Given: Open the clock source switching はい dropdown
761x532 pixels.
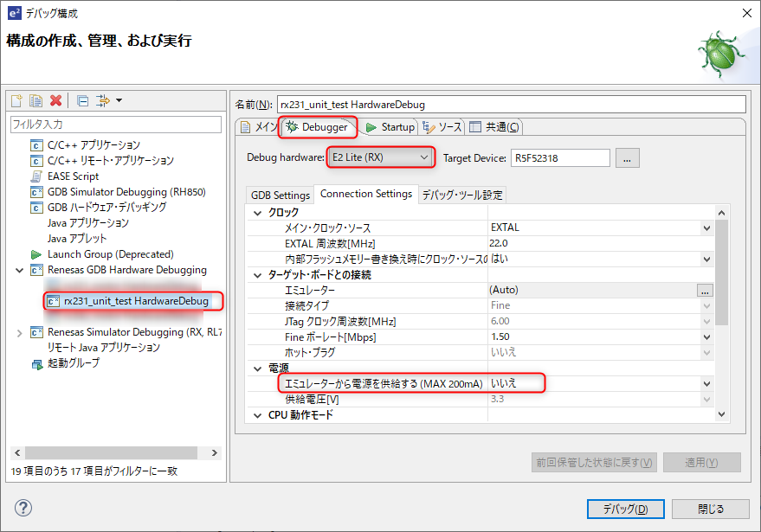Looking at the screenshot, I should tap(706, 259).
